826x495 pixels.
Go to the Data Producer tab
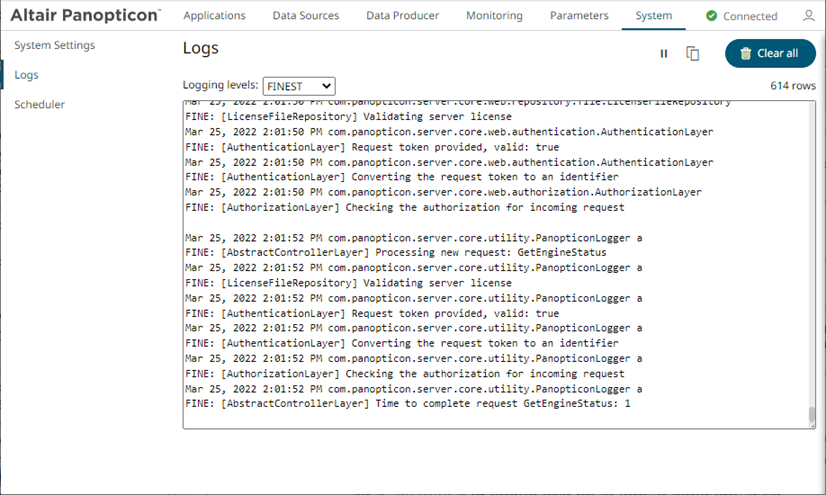[x=403, y=16]
